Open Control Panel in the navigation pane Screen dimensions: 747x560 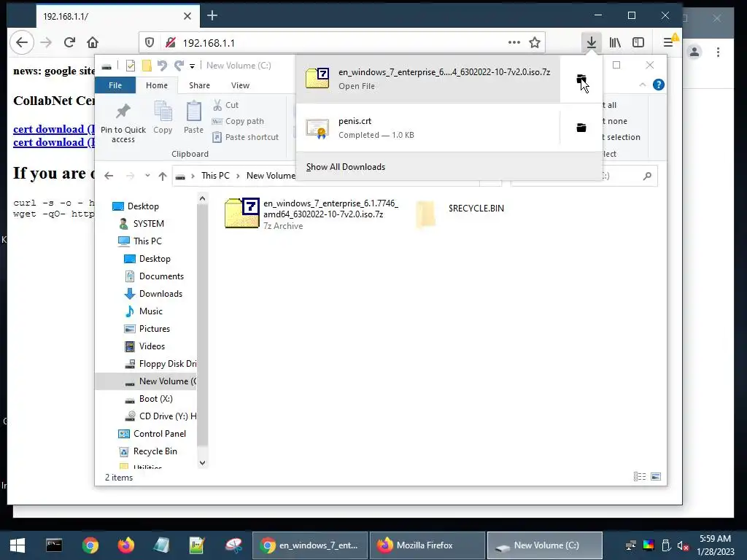coord(152,434)
